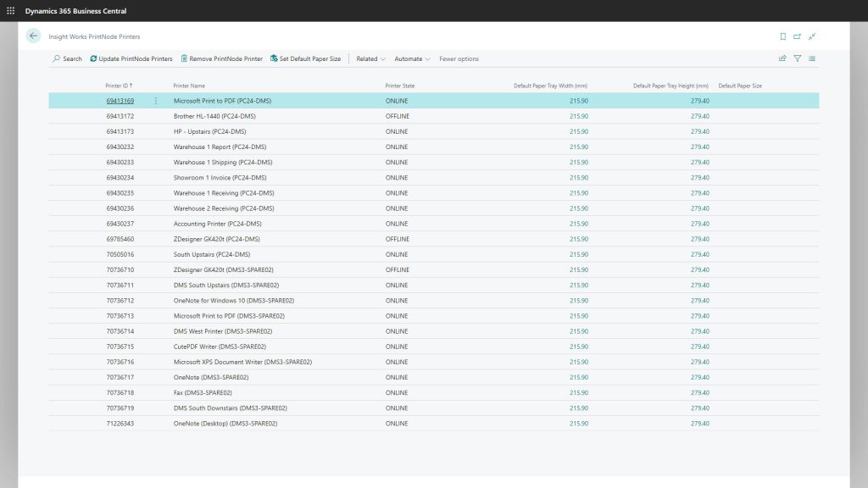Open the row options ellipsis for printer 69413169
This screenshot has height=488, width=868.
point(155,100)
